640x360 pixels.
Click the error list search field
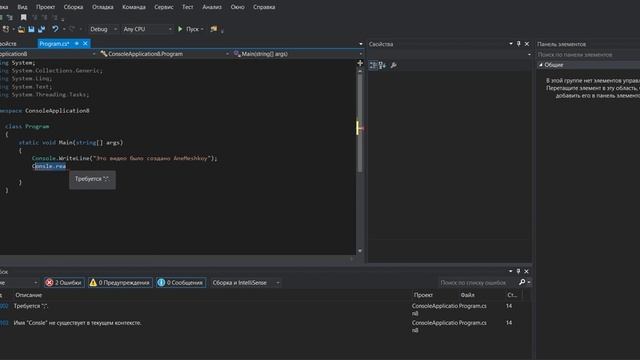(x=477, y=282)
